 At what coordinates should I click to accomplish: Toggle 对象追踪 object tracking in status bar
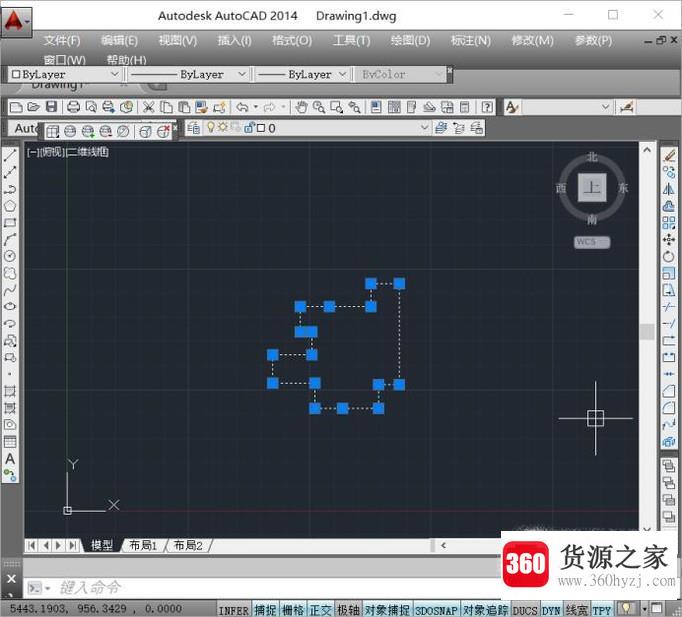coord(485,610)
